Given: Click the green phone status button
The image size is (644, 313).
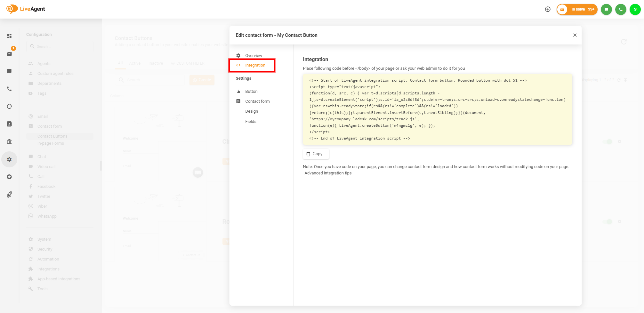Looking at the screenshot, I should coord(621,9).
